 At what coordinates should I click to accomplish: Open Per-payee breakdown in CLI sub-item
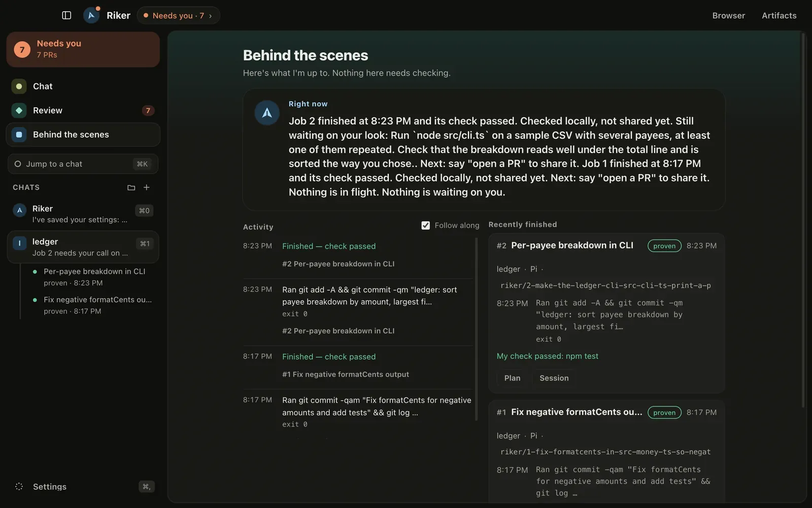pos(94,277)
